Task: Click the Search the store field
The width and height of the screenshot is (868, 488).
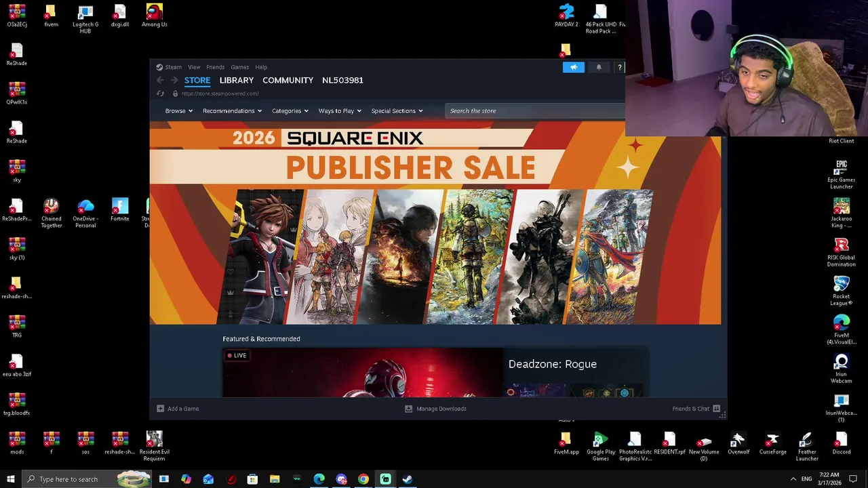Action: [x=535, y=111]
